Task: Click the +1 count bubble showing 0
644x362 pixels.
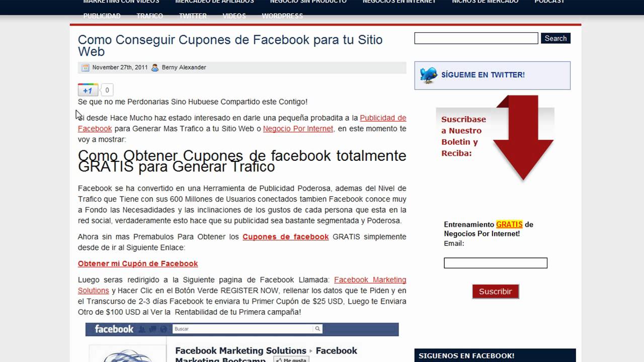Action: click(x=107, y=90)
